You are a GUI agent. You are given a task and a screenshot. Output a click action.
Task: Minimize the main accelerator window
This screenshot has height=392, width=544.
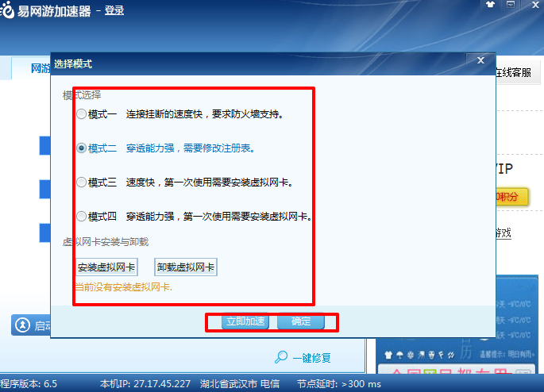(511, 5)
